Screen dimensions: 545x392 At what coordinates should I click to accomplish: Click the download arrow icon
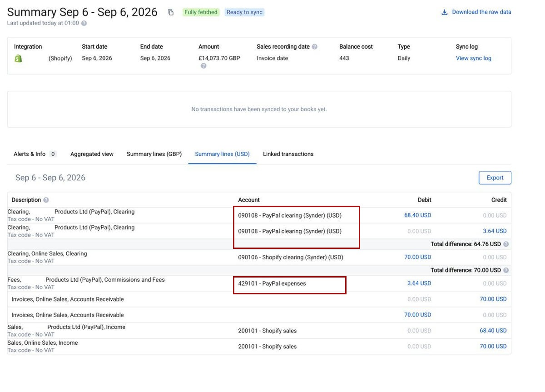pyautogui.click(x=445, y=12)
